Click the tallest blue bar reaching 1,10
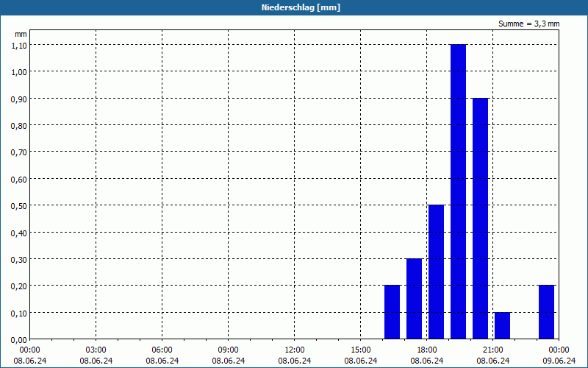 (x=458, y=191)
